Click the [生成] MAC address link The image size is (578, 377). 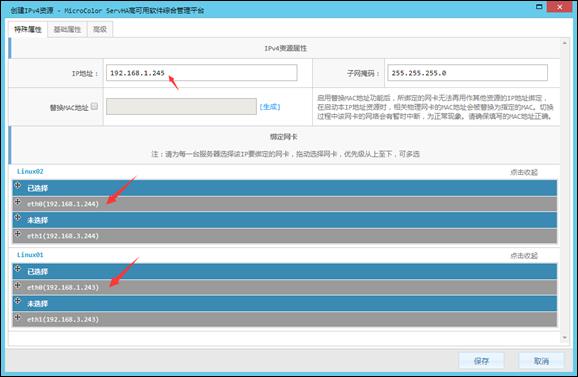270,107
